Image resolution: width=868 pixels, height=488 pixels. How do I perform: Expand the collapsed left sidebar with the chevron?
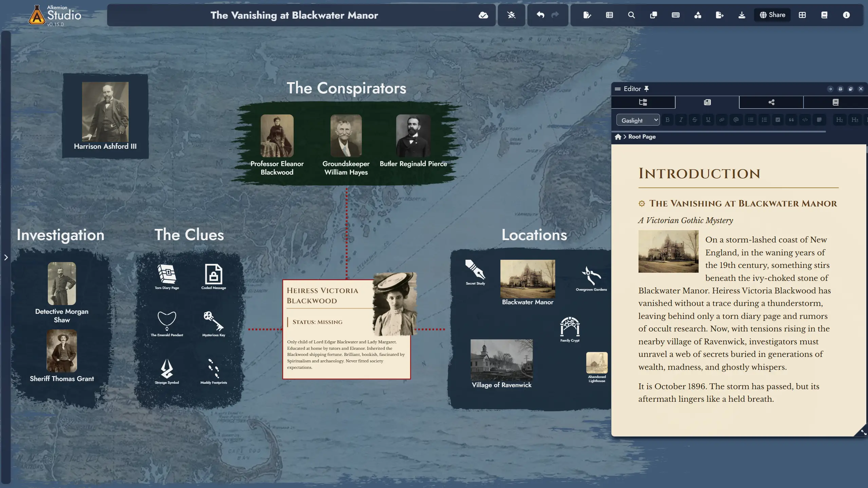tap(6, 257)
